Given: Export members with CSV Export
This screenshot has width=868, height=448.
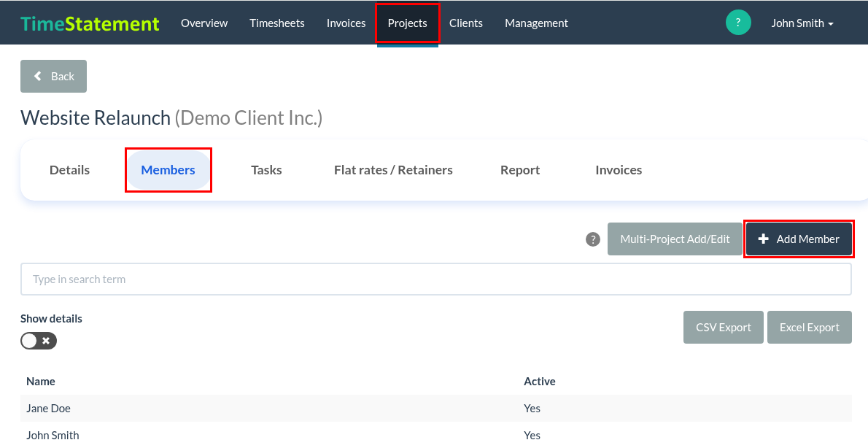Looking at the screenshot, I should click(724, 328).
